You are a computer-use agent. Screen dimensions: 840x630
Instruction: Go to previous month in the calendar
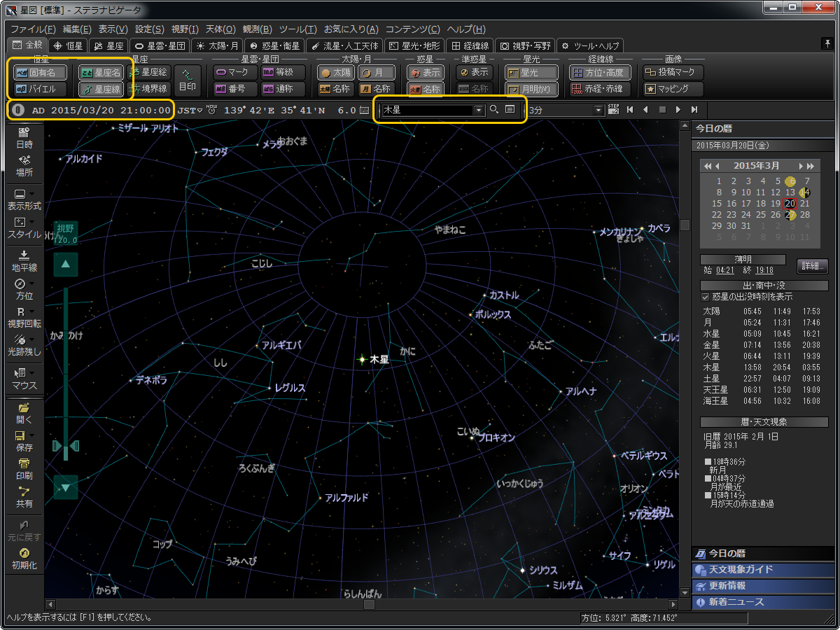pyautogui.click(x=717, y=166)
